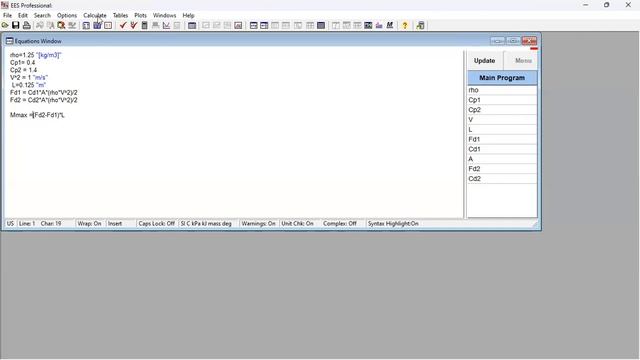640x360 pixels.
Task: Click the New Parametric Table icon
Action: (192, 25)
